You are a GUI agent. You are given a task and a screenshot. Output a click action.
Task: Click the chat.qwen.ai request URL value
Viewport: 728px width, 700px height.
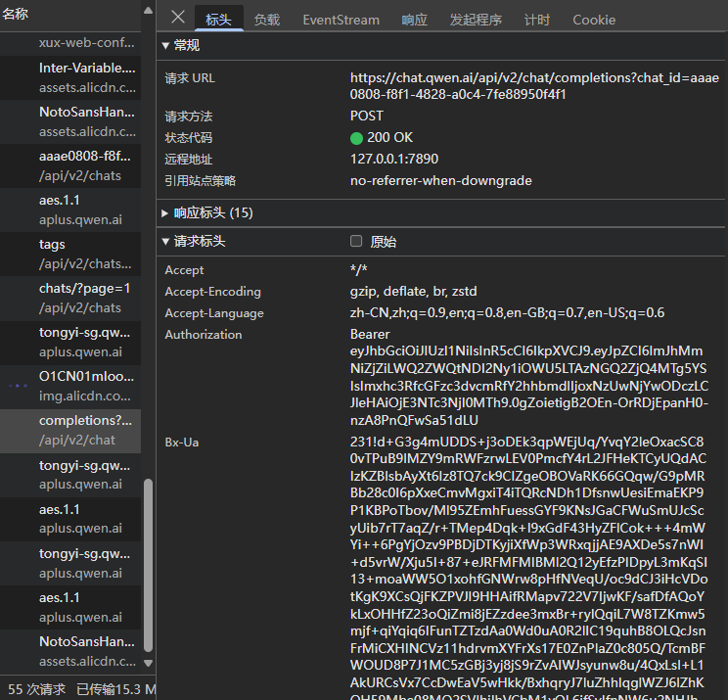pyautogui.click(x=535, y=86)
